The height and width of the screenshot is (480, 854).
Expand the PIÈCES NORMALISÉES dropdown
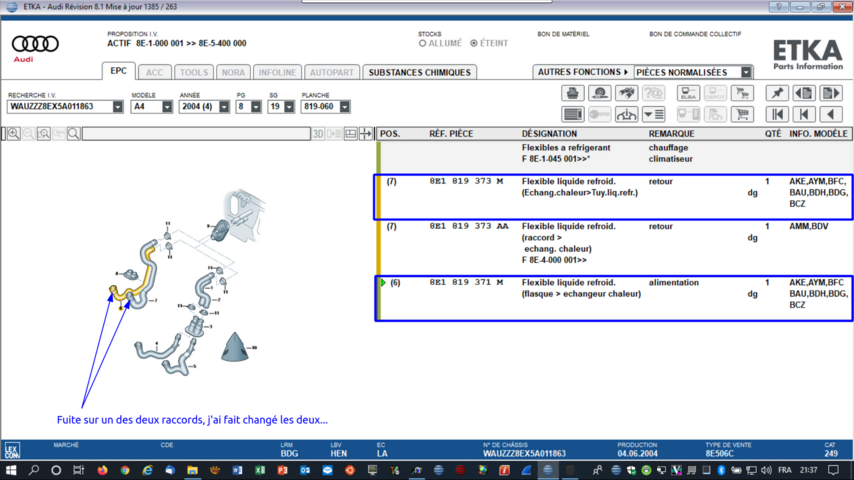(746, 72)
